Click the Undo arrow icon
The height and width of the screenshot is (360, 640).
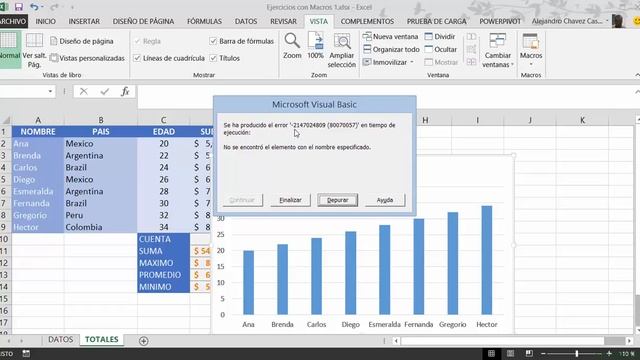(34, 7)
